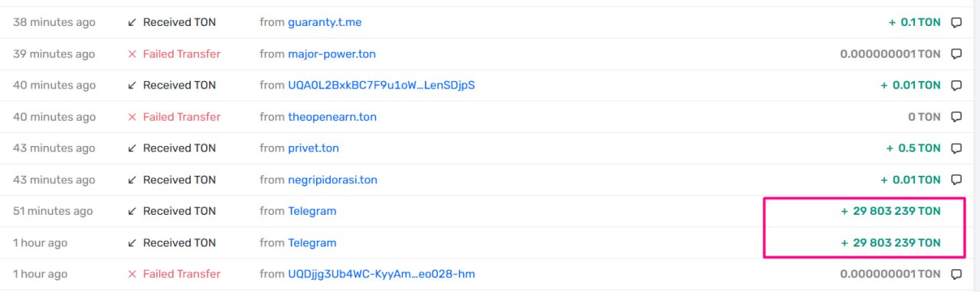The width and height of the screenshot is (980, 292).
Task: Click comment bubble on privet.ton row
Action: (x=956, y=148)
